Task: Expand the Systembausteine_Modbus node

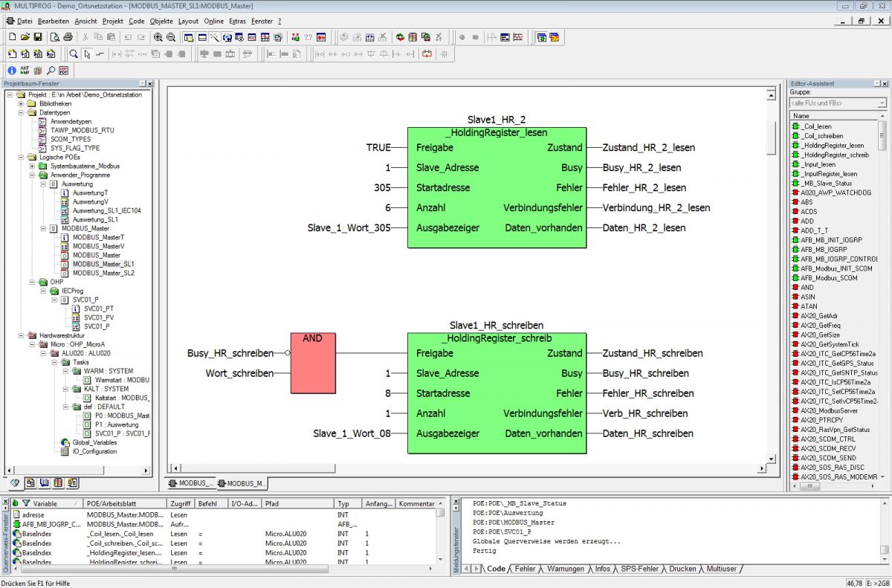Action: pyautogui.click(x=31, y=166)
